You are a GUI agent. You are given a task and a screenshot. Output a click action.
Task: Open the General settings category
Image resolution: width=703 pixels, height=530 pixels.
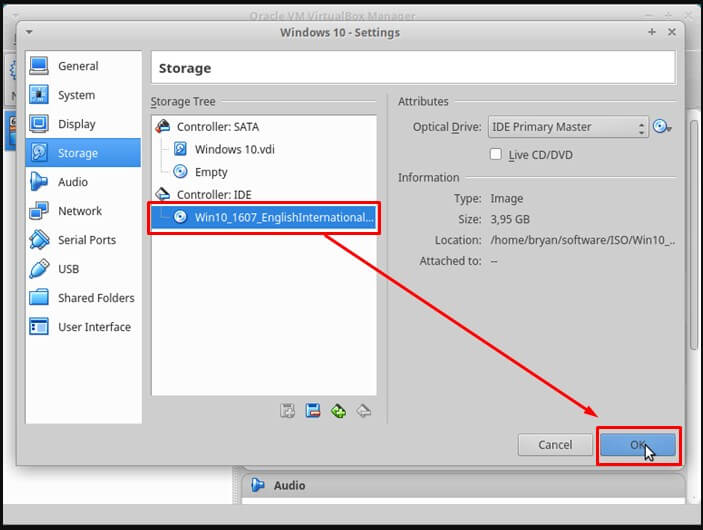83,66
